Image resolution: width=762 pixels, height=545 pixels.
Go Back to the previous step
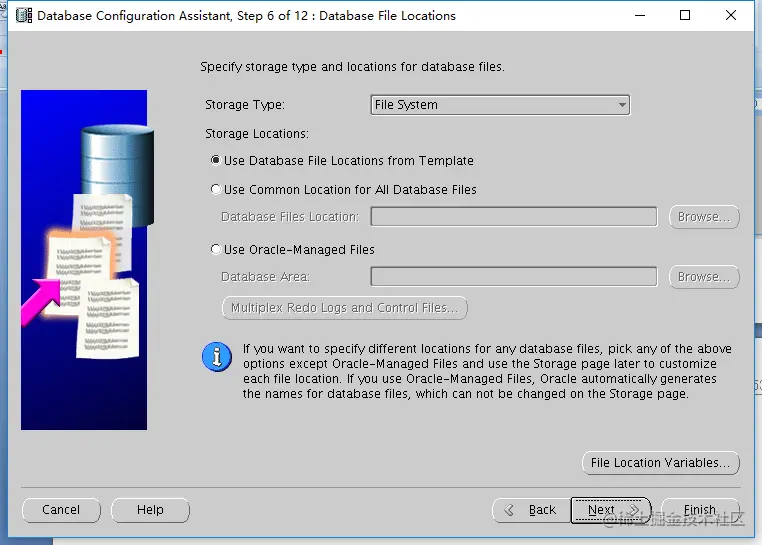[x=532, y=510]
